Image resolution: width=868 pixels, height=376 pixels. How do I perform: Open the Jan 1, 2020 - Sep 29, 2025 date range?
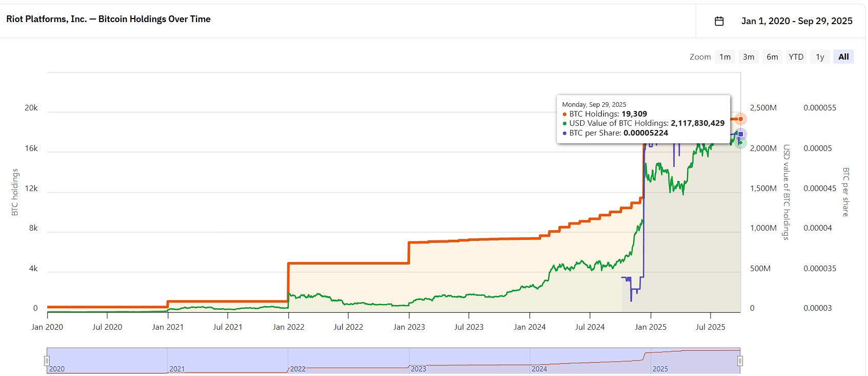pyautogui.click(x=797, y=21)
